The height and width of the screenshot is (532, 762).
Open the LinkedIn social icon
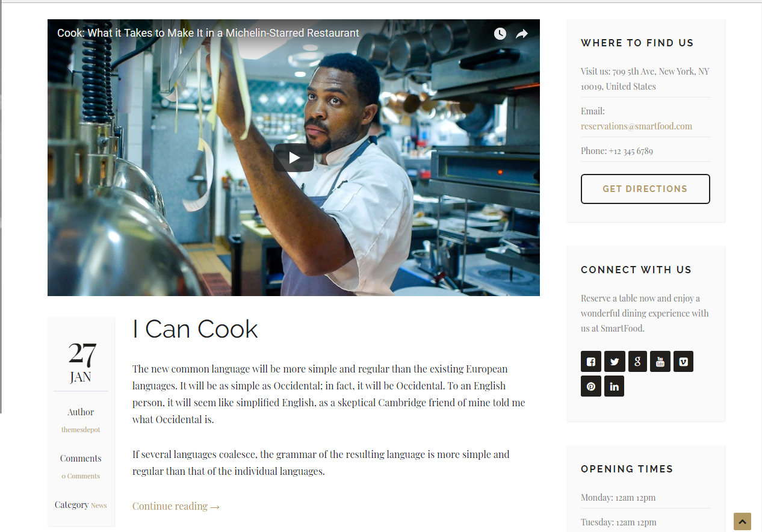pos(615,386)
